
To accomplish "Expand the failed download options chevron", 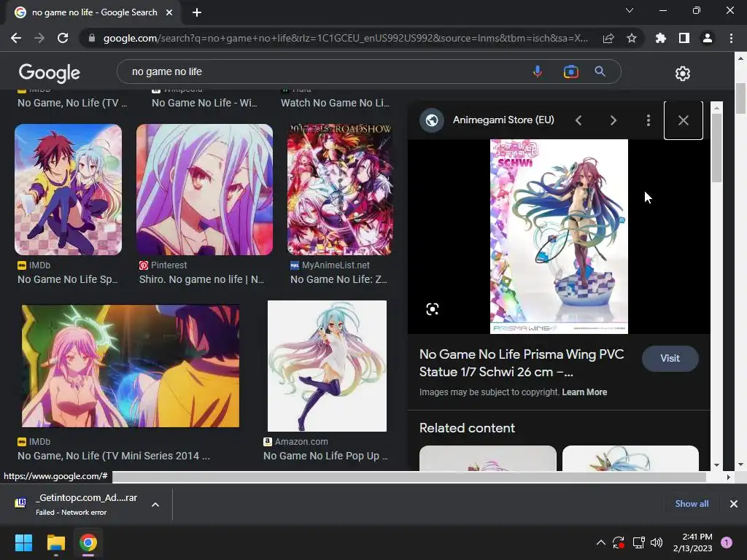I will pyautogui.click(x=155, y=505).
